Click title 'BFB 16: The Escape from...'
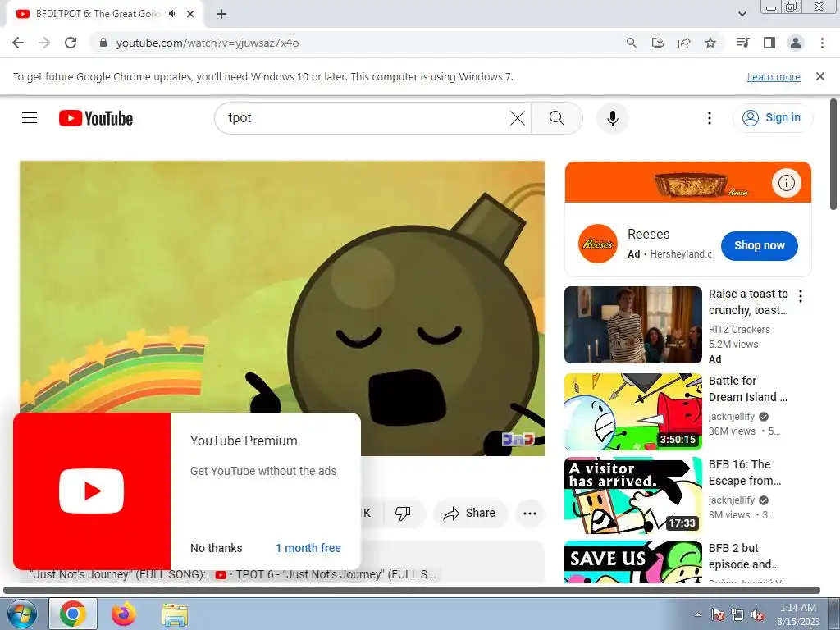 pos(745,472)
